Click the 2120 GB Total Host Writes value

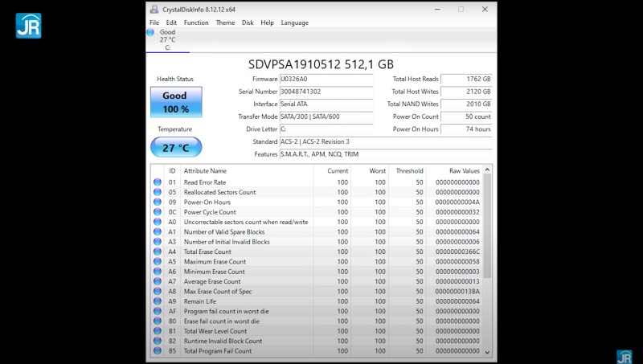[466, 92]
